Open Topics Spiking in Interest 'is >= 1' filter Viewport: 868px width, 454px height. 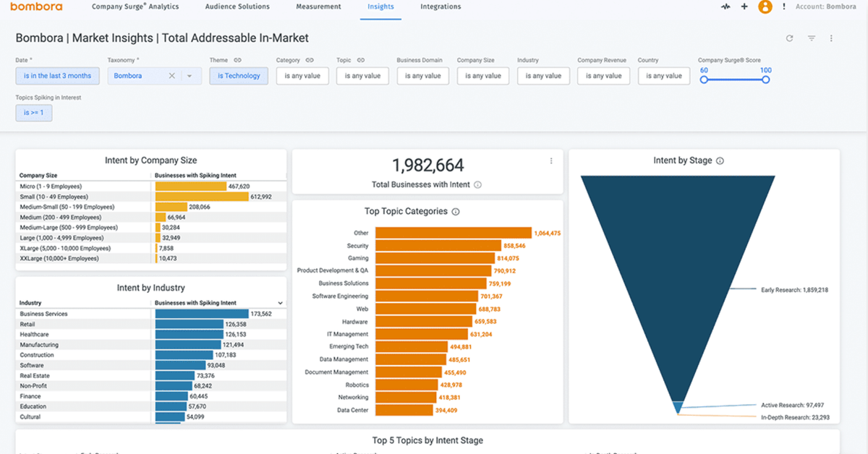(x=33, y=113)
